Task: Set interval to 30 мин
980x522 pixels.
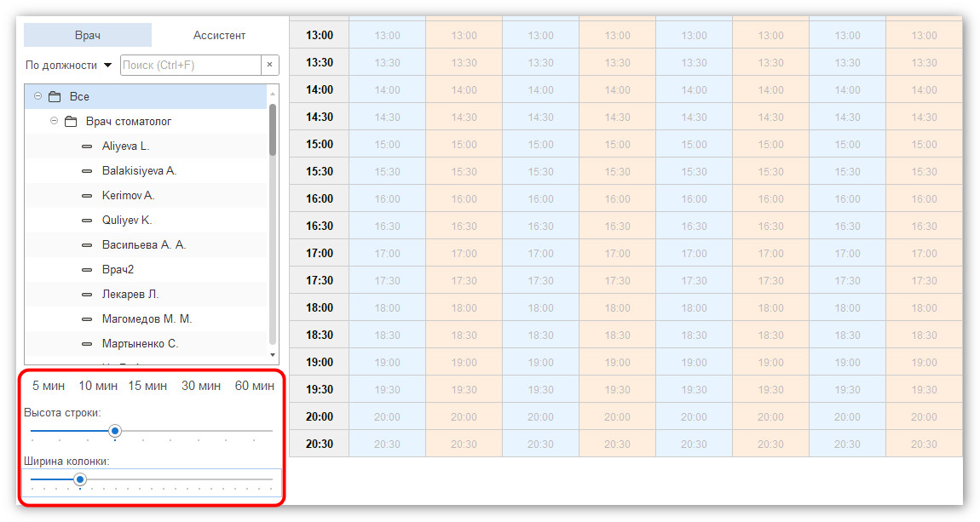Action: [x=201, y=386]
